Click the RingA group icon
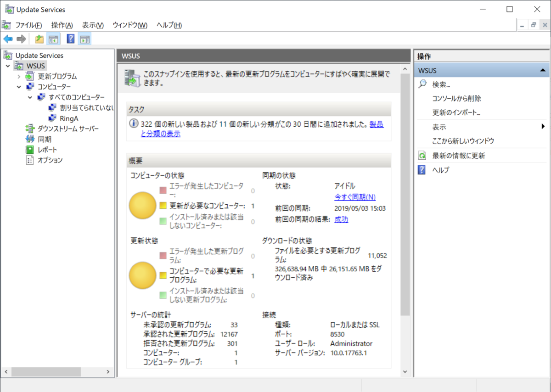 [52, 118]
